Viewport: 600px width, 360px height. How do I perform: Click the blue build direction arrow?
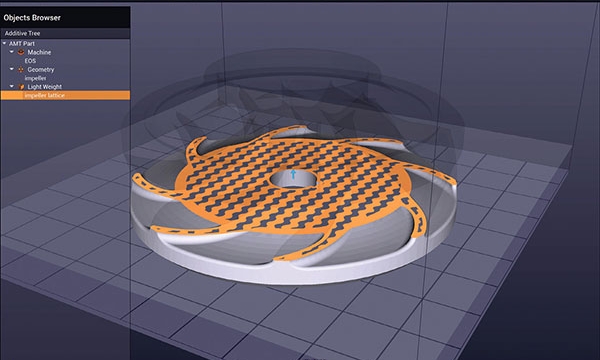click(293, 174)
